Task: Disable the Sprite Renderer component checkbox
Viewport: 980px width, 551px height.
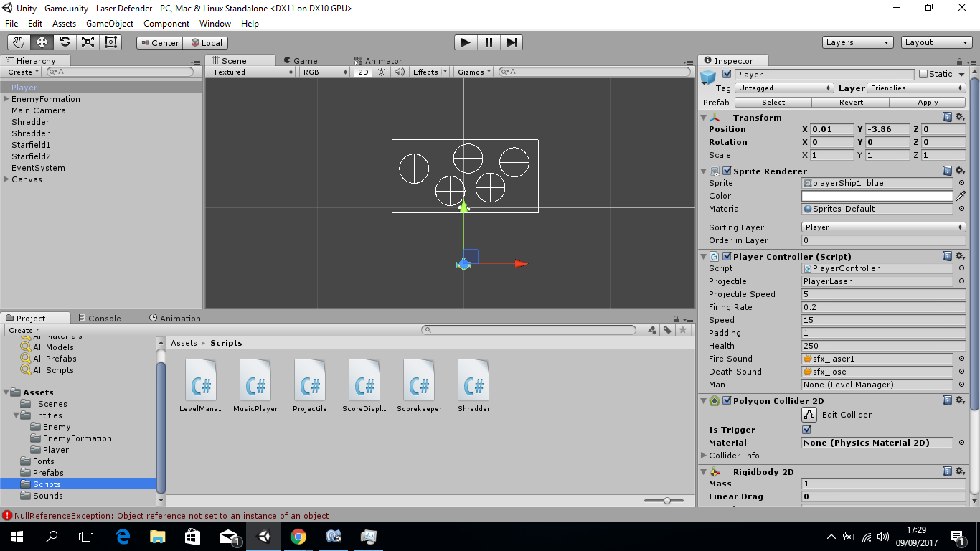Action: point(727,171)
